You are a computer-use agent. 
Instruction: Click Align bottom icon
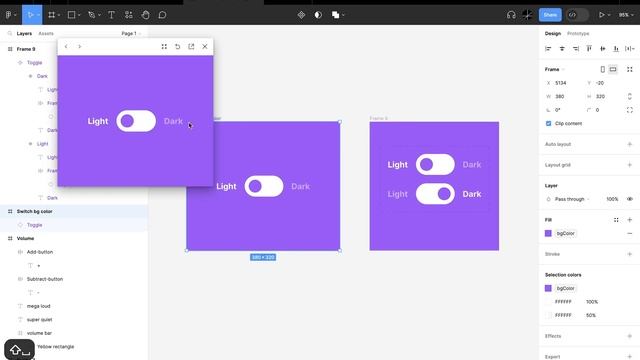[616, 49]
